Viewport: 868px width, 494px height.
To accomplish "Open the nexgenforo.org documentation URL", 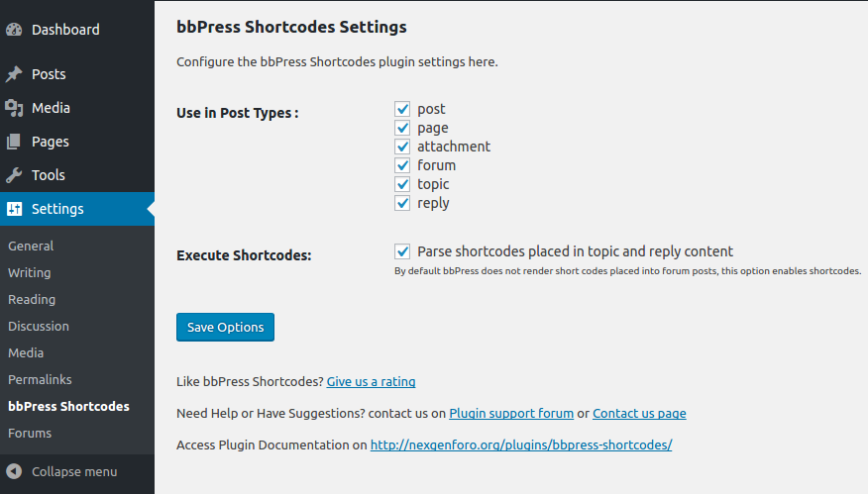I will click(x=521, y=445).
